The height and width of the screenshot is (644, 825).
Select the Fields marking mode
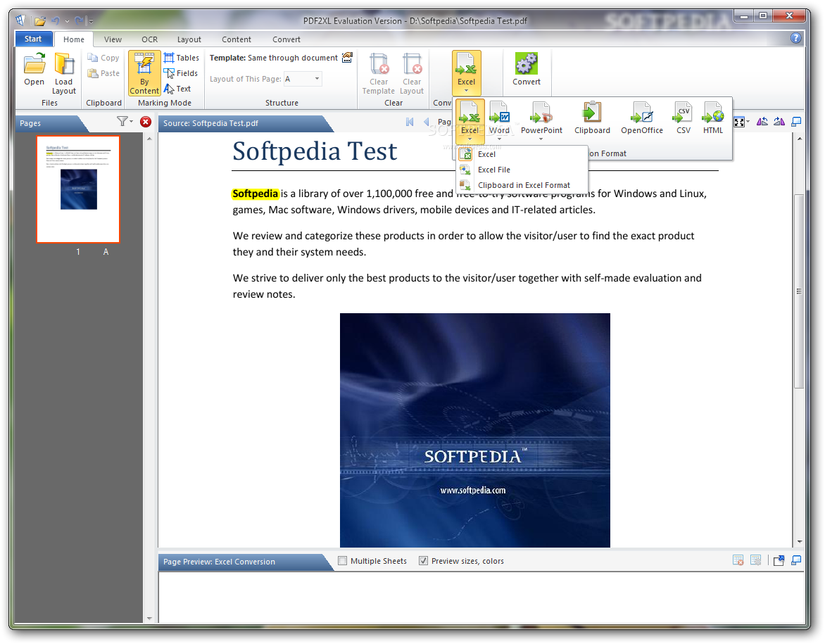[181, 73]
